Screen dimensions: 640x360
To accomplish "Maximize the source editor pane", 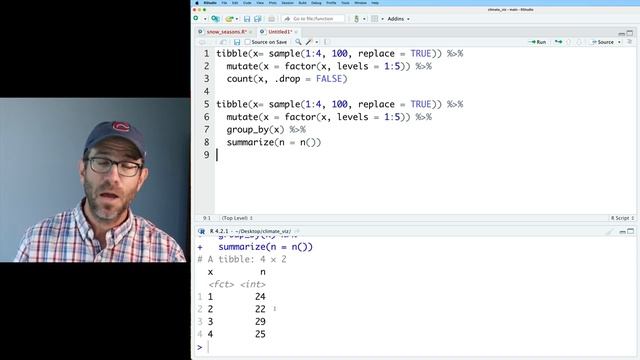I will point(630,33).
